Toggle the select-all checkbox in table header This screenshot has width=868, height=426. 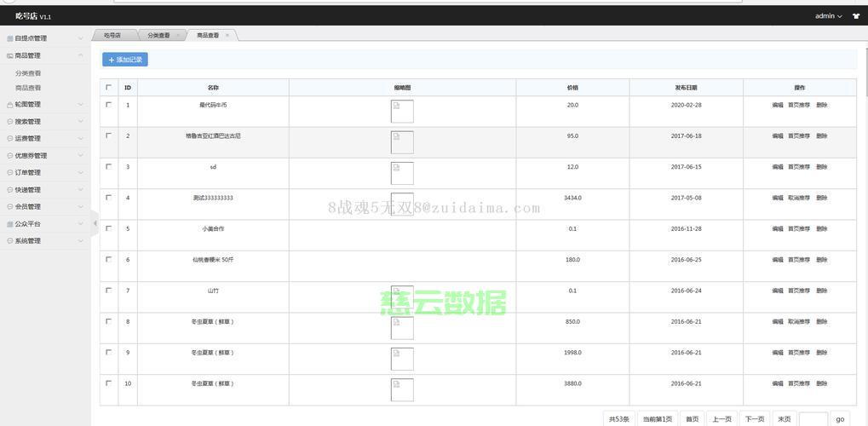coord(108,87)
